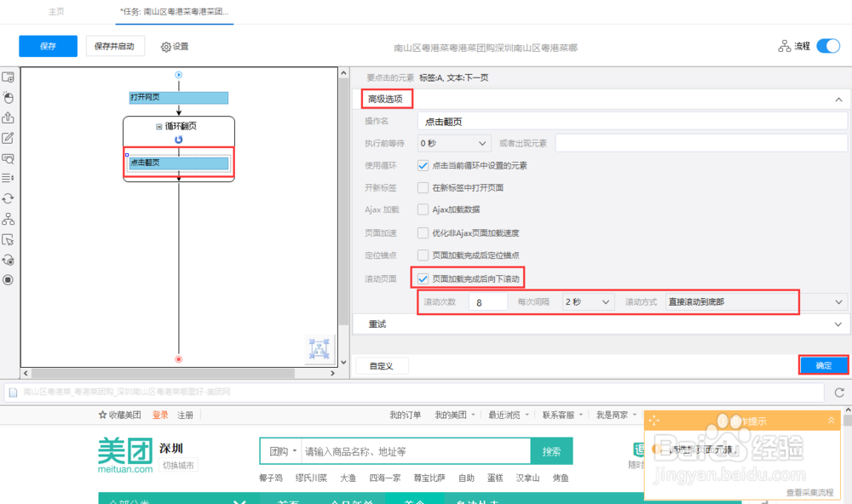852x504 pixels.
Task: Collapse the 循环翻页 loop box
Action: pos(158,127)
